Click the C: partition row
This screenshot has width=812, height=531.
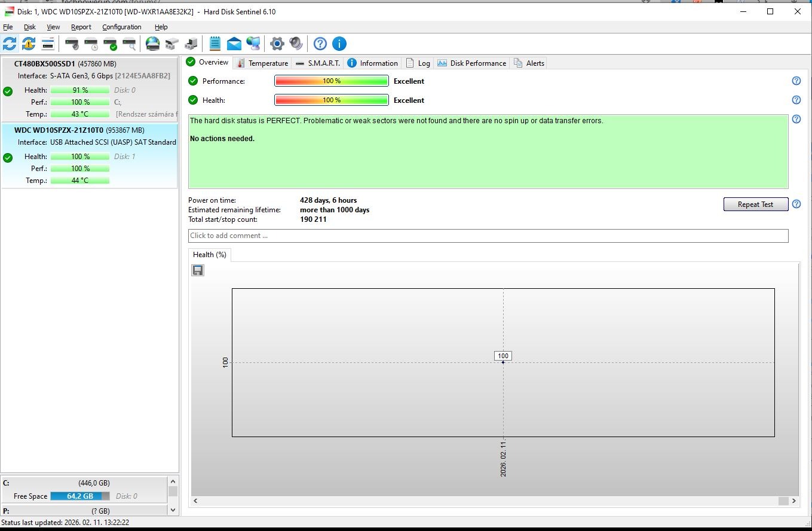pyautogui.click(x=84, y=490)
